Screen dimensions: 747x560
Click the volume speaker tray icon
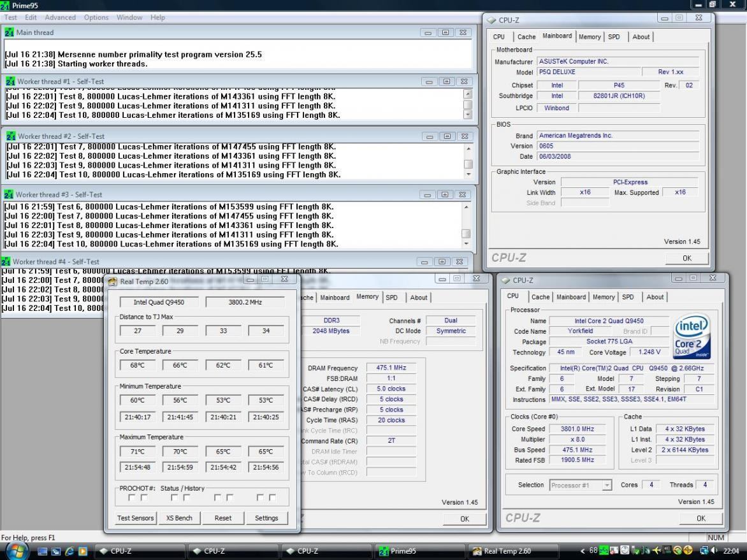[714, 551]
